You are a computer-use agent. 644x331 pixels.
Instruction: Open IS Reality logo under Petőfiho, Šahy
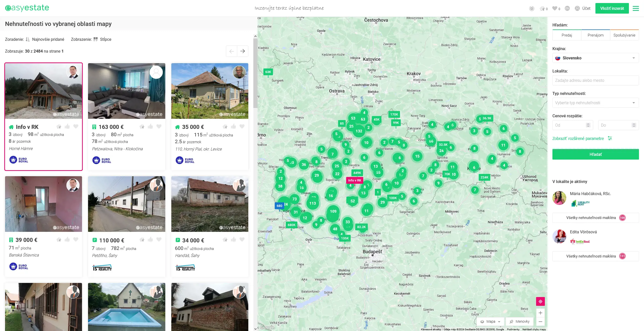tap(102, 268)
